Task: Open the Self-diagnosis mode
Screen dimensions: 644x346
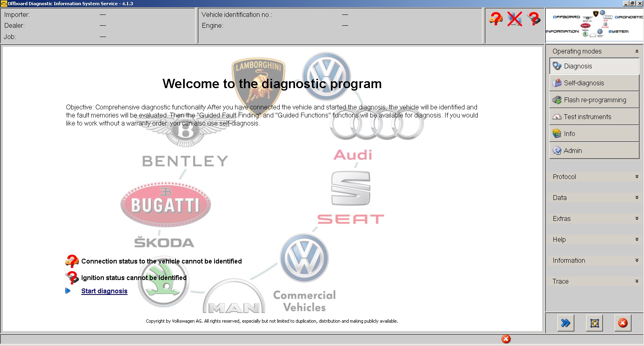Action: [x=594, y=83]
